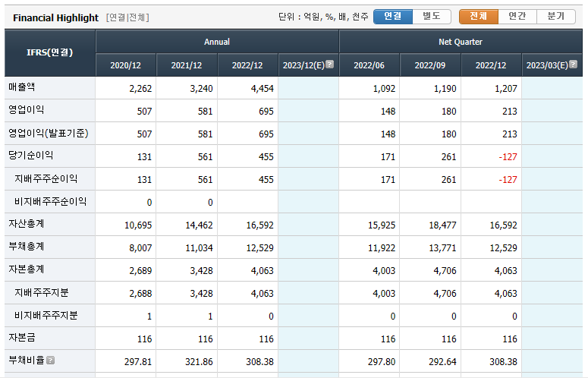
Task: Click the 2020/12 매출액 value 2,262
Action: coord(140,89)
